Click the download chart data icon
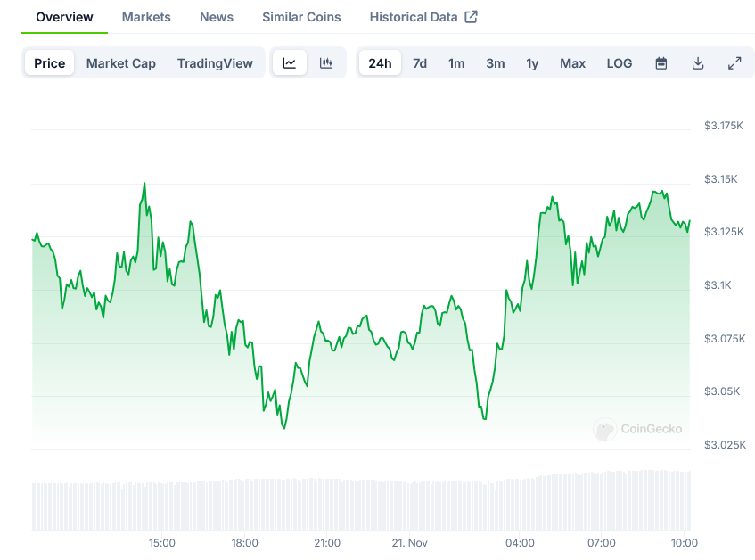755x560 pixels. click(x=698, y=63)
